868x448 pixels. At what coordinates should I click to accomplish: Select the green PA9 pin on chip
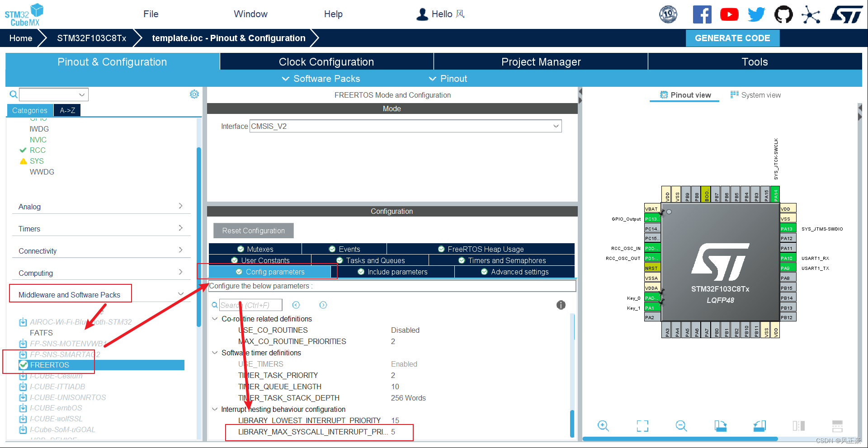click(x=788, y=268)
